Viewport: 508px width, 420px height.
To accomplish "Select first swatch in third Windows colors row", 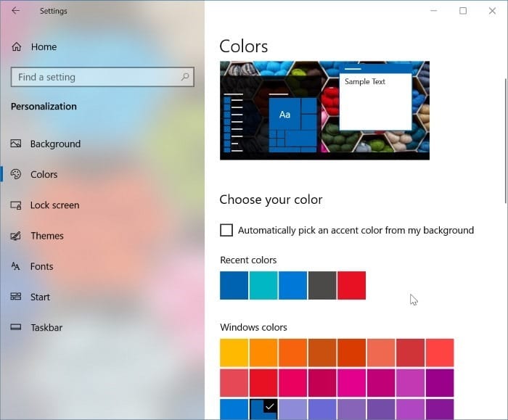I will 234,409.
